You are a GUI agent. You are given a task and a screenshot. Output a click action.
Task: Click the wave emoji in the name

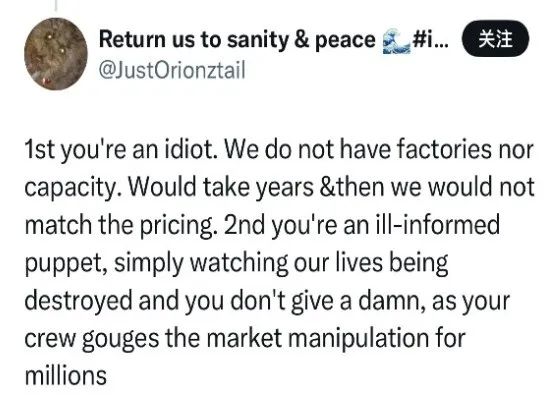click(x=397, y=43)
